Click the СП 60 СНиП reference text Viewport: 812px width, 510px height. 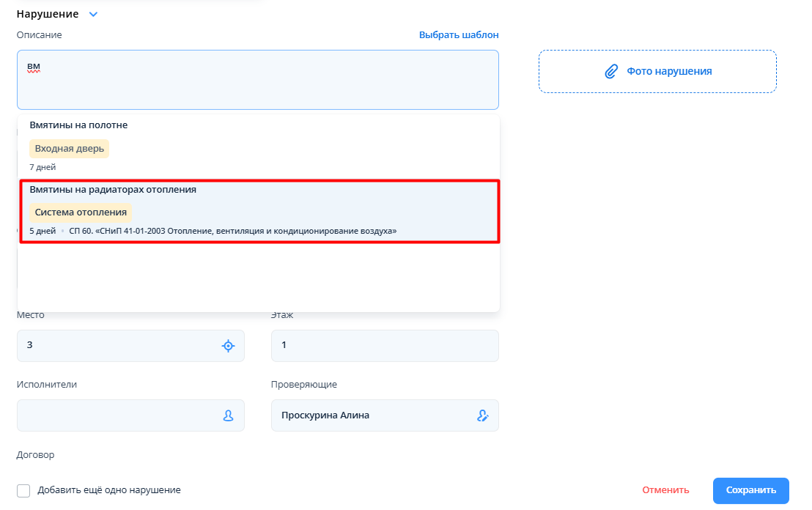pos(237,231)
